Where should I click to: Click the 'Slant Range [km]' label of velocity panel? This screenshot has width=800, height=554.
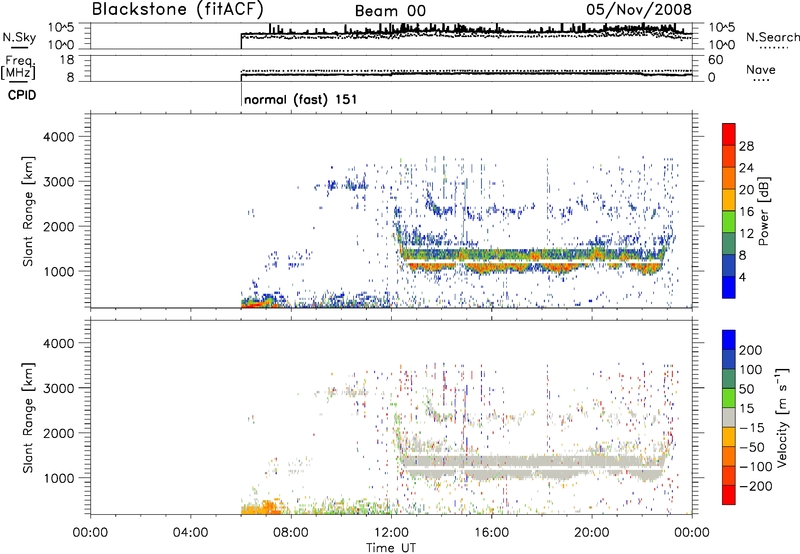coord(28,417)
